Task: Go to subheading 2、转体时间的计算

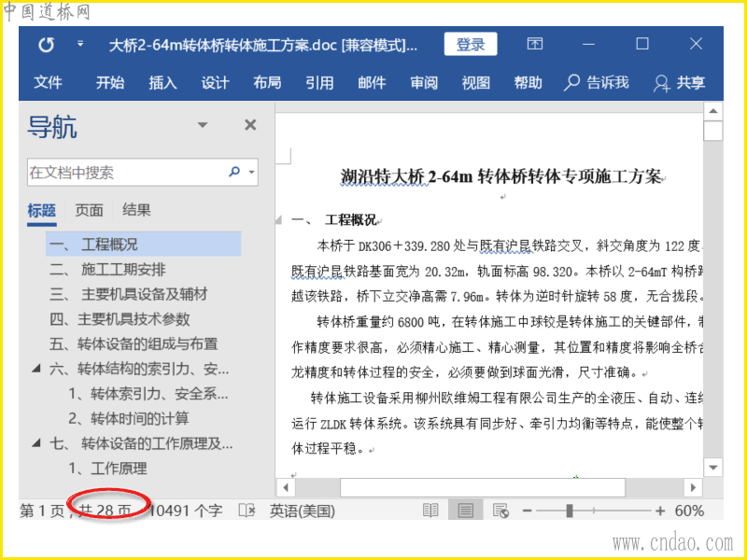Action: (x=129, y=418)
